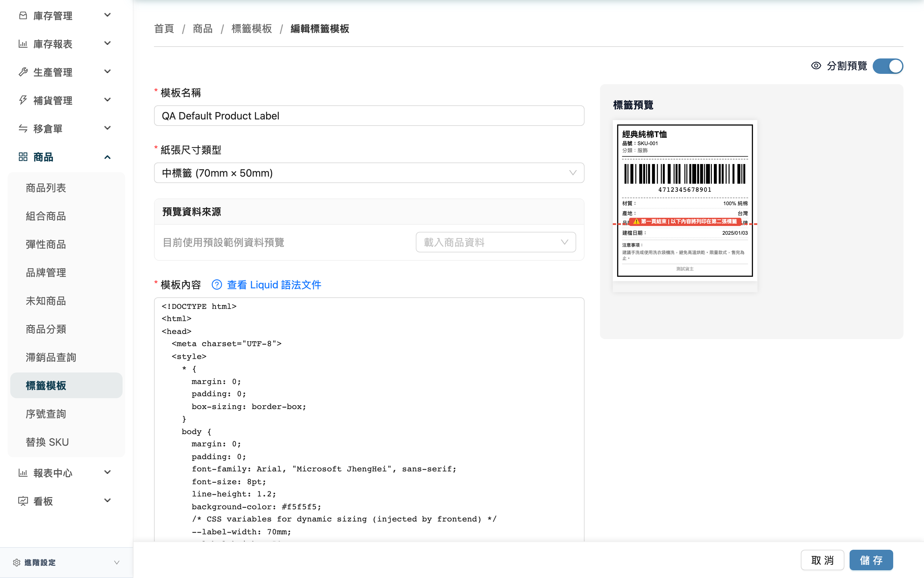The width and height of the screenshot is (924, 578).
Task: Open 商品列表 submenu item
Action: [66, 188]
